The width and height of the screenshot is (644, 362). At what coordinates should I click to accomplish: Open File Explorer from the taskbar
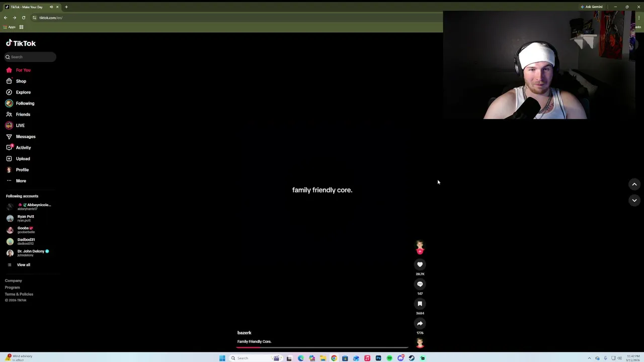(323, 358)
